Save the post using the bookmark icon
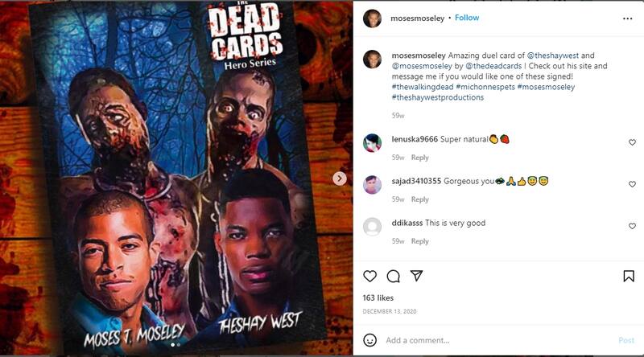 point(629,276)
